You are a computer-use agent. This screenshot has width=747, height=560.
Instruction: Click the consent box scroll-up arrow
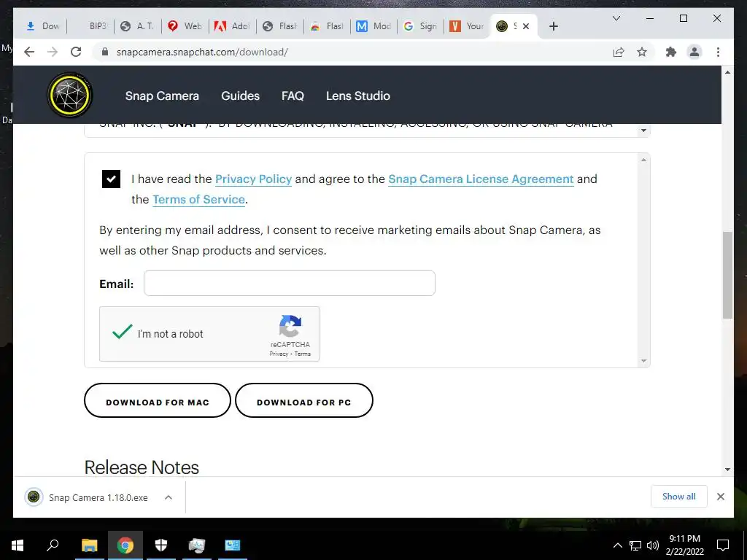[x=643, y=160]
